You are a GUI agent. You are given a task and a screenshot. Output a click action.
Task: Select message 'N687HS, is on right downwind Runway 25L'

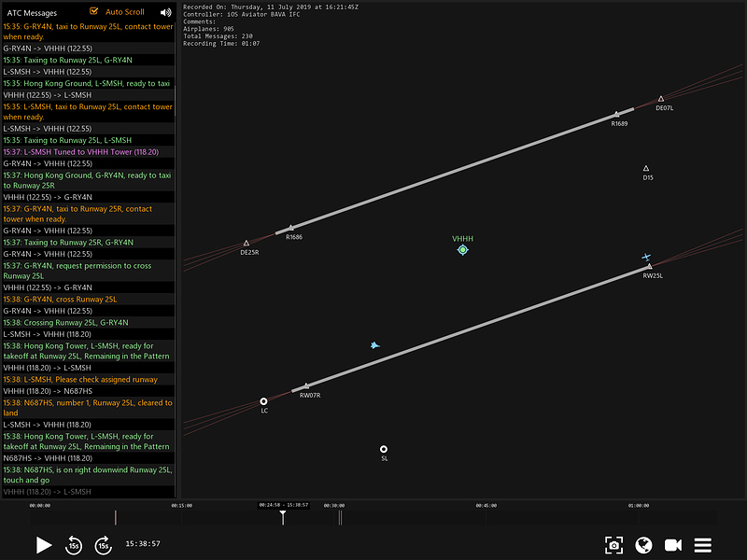(x=88, y=475)
